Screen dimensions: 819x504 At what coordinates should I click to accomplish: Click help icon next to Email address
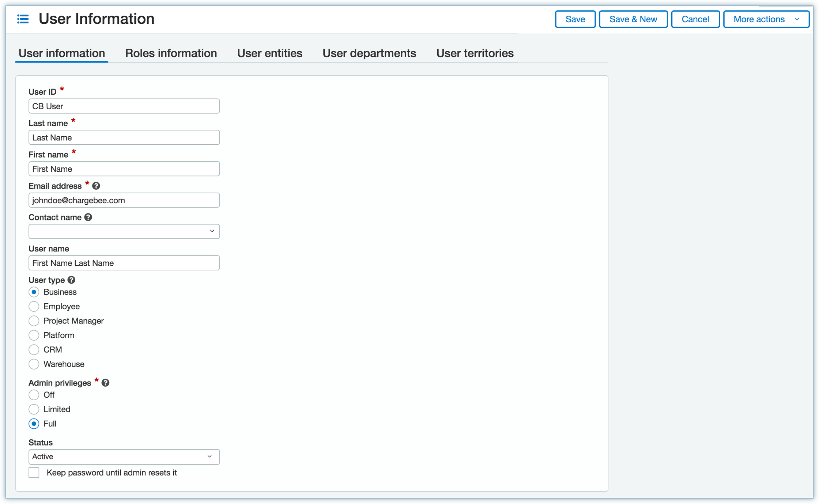coord(96,186)
